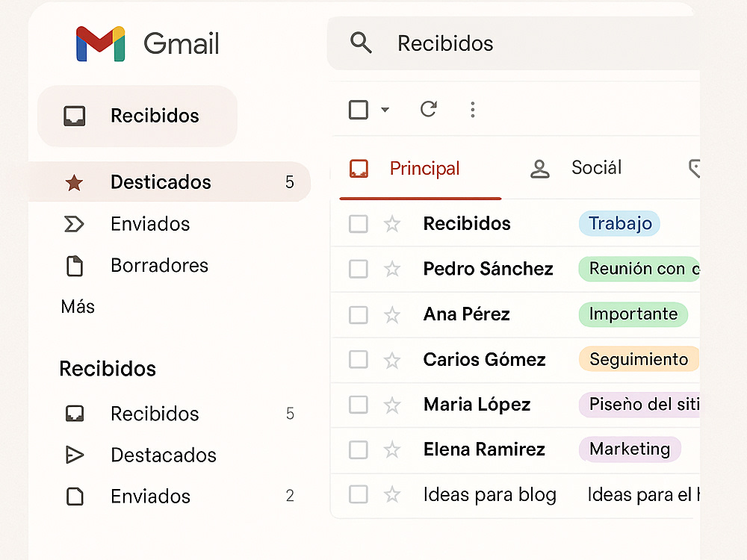The image size is (747, 560).
Task: Check the Ana Pérez email checkbox
Action: pos(359,315)
